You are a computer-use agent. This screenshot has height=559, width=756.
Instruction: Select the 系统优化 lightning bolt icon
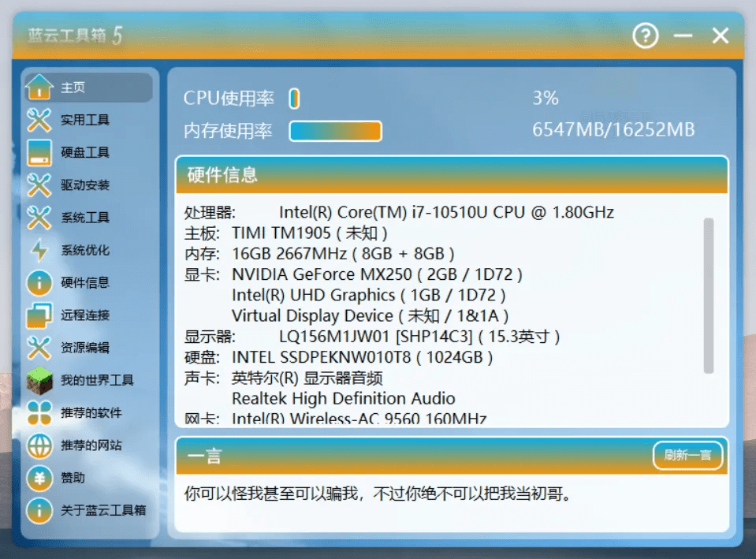tap(39, 250)
